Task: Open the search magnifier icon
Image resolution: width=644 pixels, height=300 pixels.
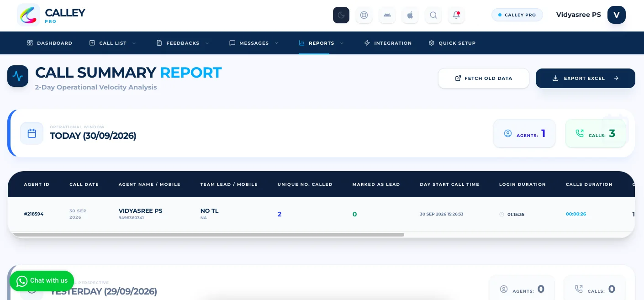Action: pyautogui.click(x=433, y=15)
